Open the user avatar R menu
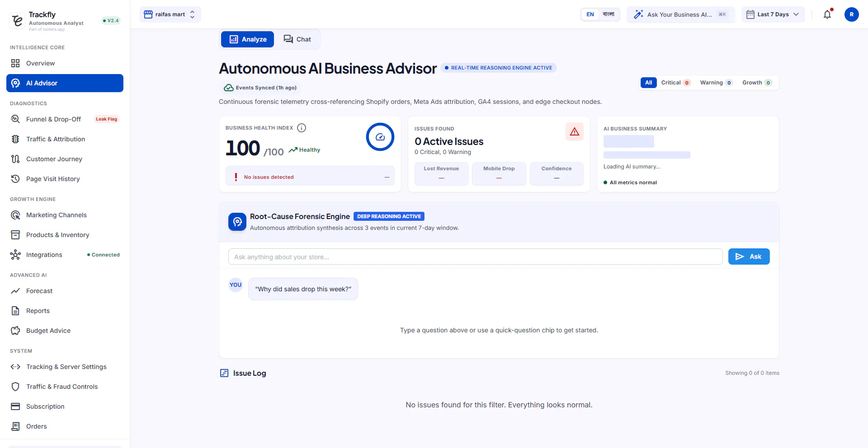868x448 pixels. (x=851, y=14)
